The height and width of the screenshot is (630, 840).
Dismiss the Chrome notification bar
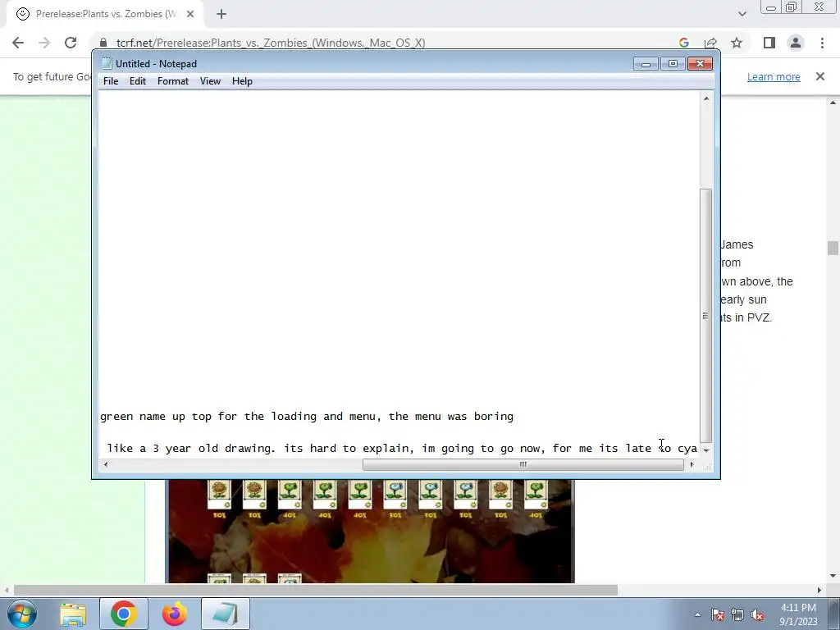click(819, 76)
